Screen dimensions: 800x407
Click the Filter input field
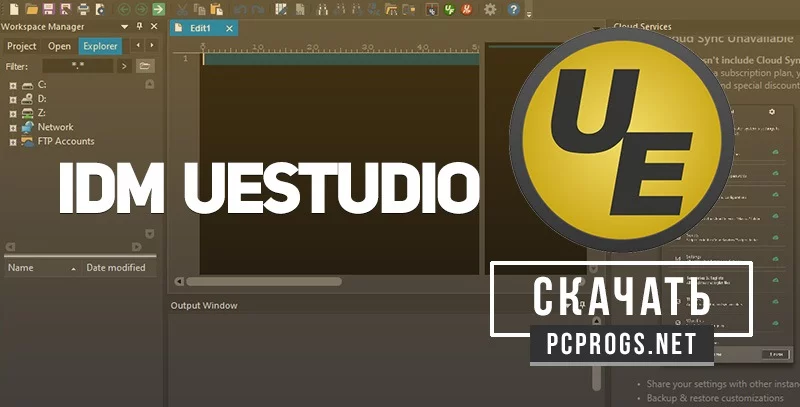pyautogui.click(x=78, y=66)
